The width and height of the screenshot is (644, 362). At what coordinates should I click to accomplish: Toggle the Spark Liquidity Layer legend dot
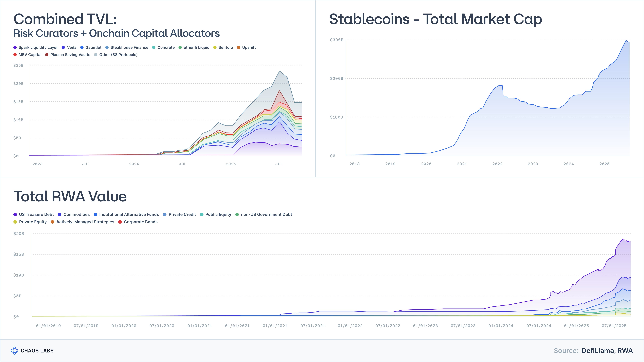pos(15,47)
